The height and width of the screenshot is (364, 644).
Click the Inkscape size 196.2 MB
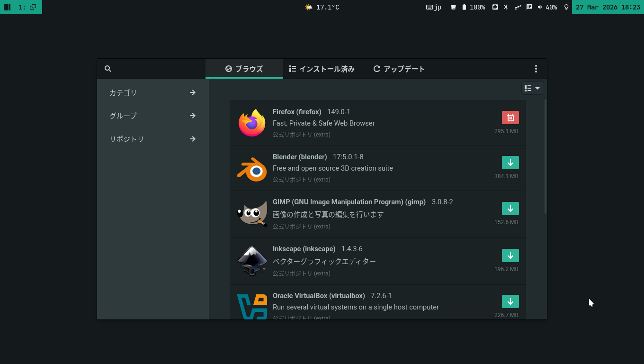(506, 269)
